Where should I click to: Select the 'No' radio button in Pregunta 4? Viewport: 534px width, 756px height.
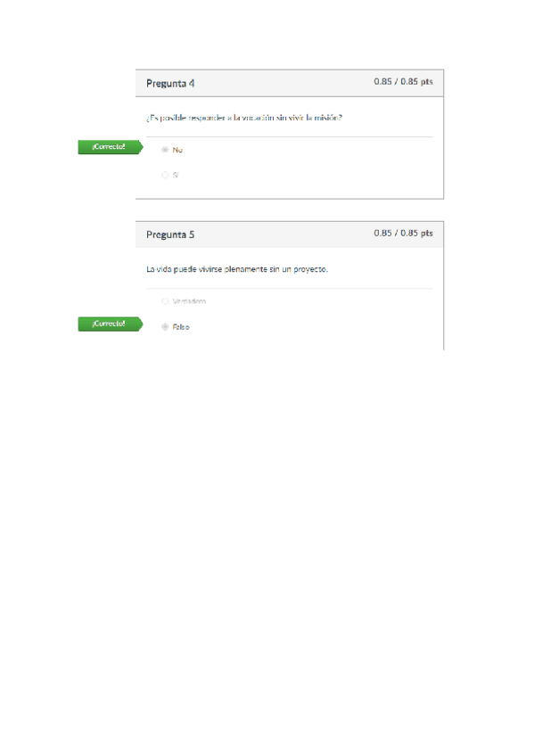point(165,150)
